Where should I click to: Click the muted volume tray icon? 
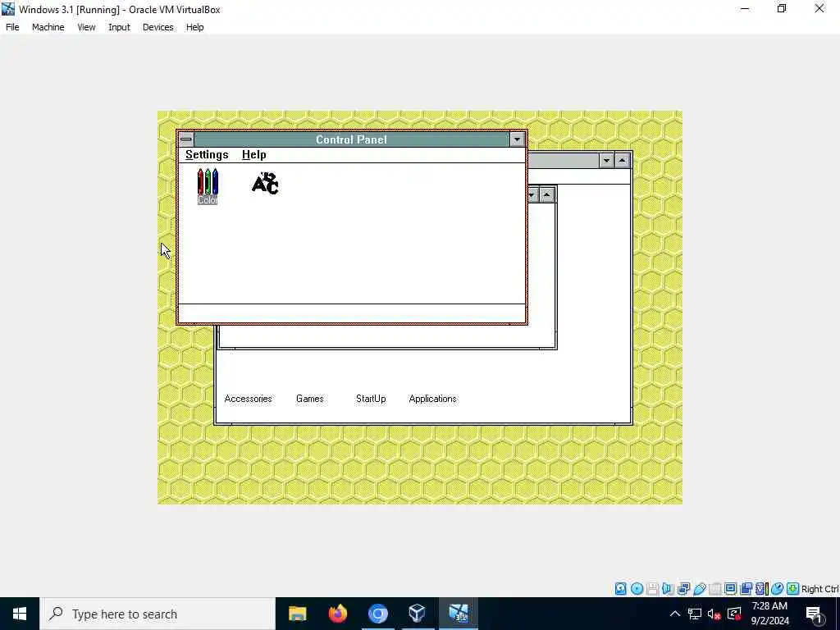714,614
